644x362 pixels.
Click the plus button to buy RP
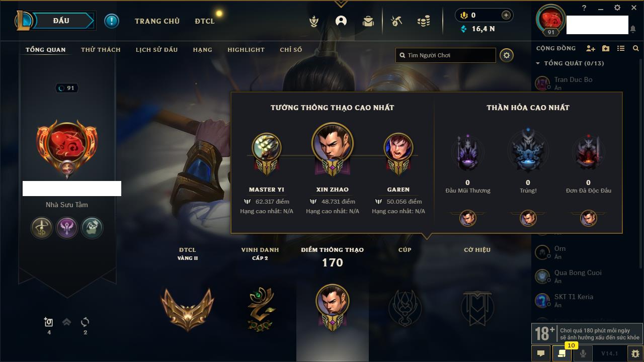[506, 15]
